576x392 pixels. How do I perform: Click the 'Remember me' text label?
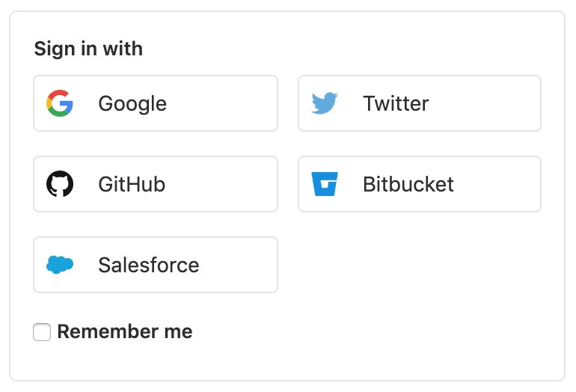124,331
